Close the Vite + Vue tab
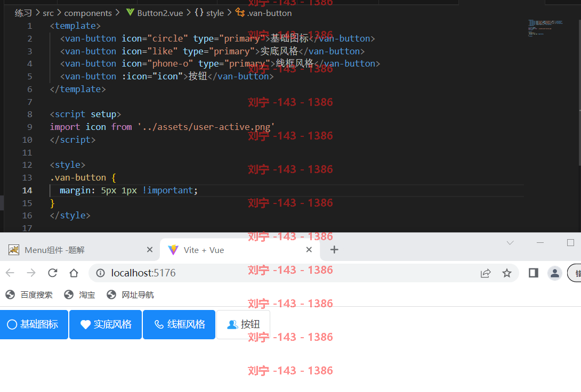 [309, 250]
